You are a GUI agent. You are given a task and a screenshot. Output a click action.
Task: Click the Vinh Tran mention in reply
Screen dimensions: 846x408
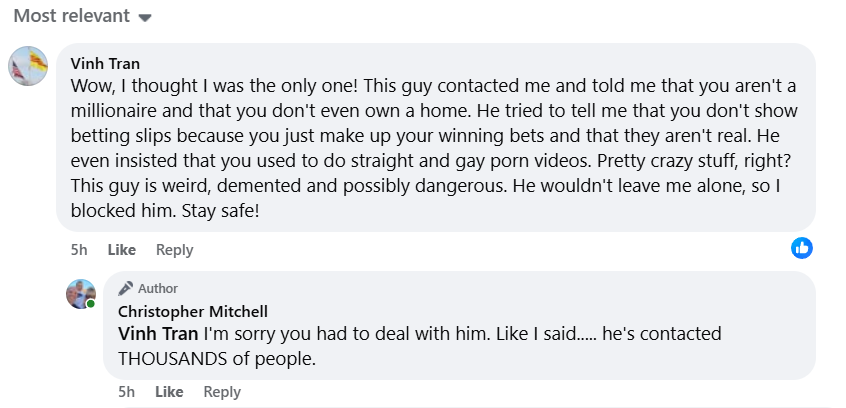tap(158, 334)
